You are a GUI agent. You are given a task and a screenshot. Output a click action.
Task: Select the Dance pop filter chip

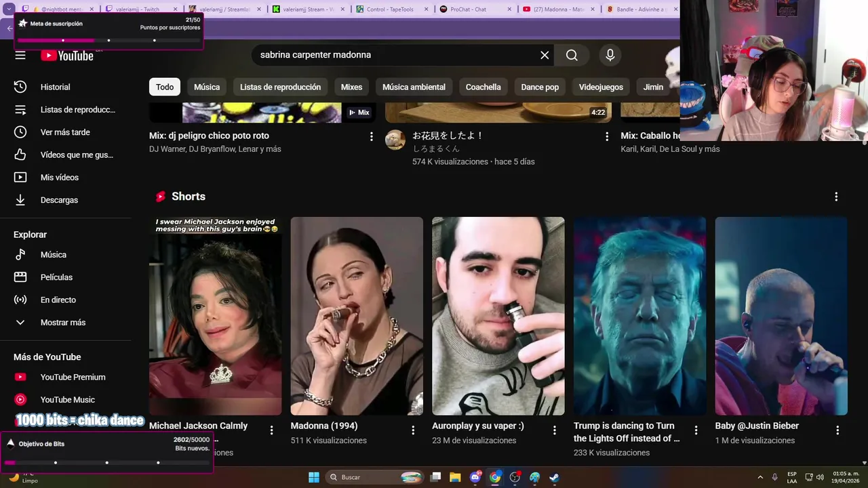pyautogui.click(x=540, y=87)
